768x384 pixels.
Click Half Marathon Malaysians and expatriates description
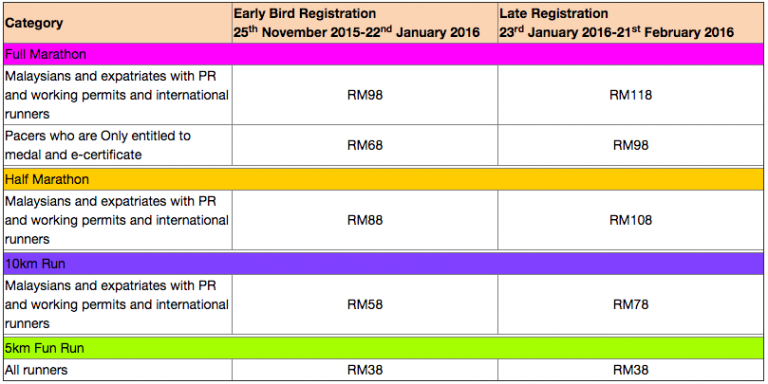118,220
